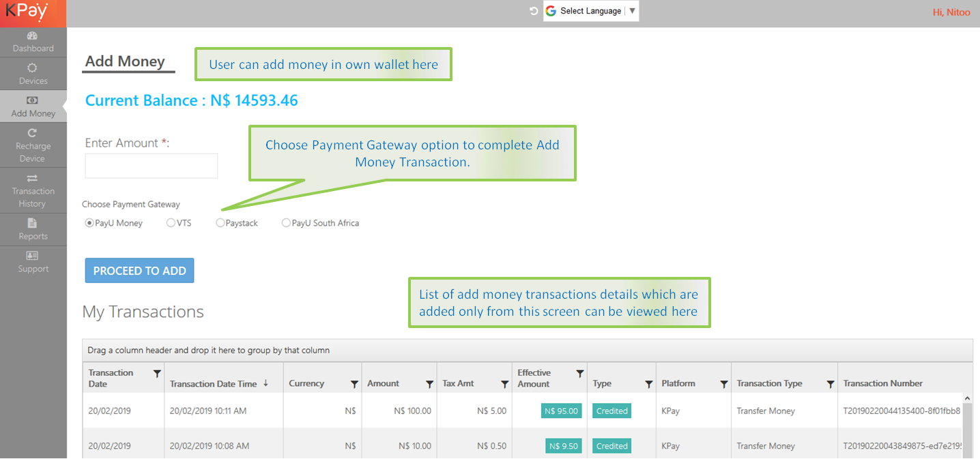Screen dimensions: 980x459
Task: Click the Recharge Device refresh icon
Action: [x=32, y=134]
